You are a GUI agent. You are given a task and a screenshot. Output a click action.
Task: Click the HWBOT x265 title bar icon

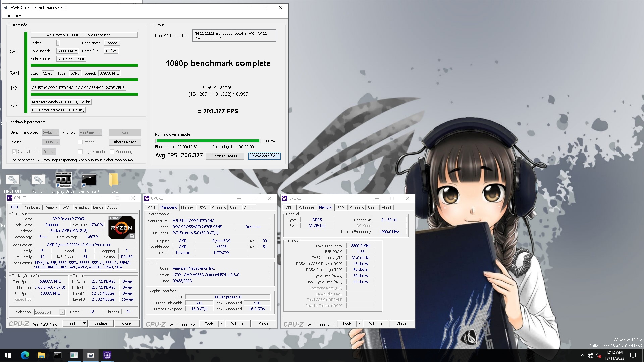(x=6, y=8)
